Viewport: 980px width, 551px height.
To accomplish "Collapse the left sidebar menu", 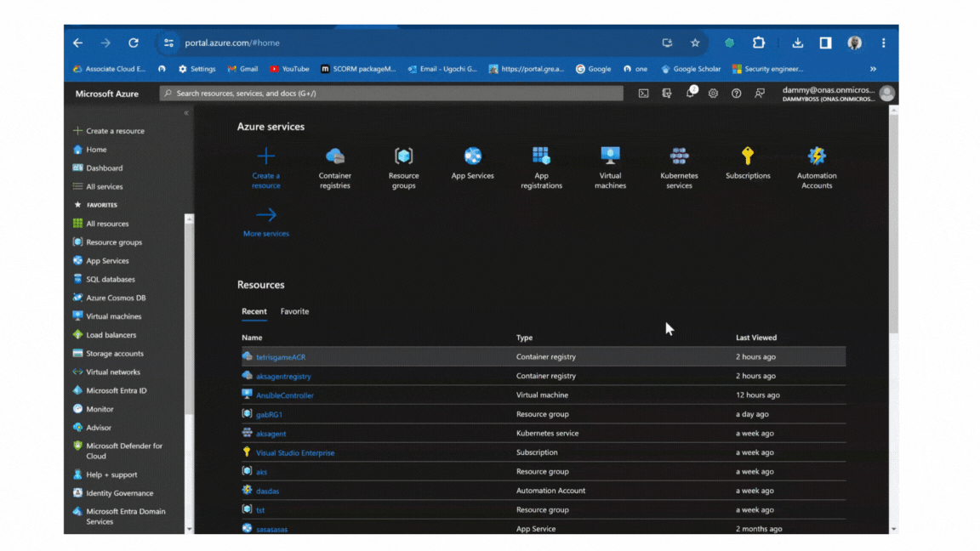I will click(186, 113).
